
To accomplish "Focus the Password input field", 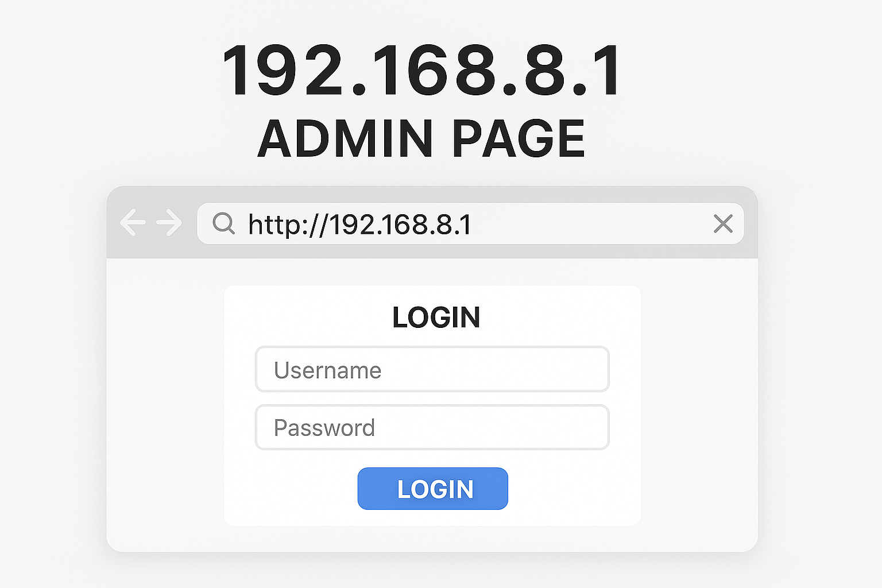I will pos(432,427).
